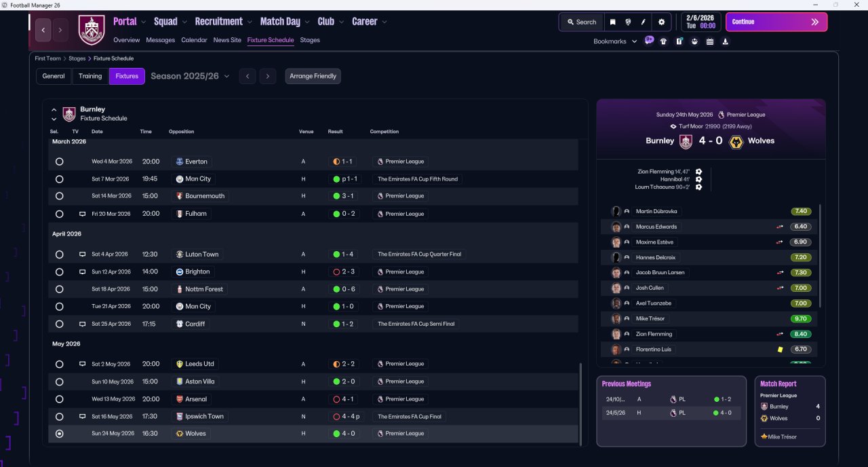Viewport: 868px width, 467px height.
Task: Click the Wolves crest in match header
Action: 736,141
